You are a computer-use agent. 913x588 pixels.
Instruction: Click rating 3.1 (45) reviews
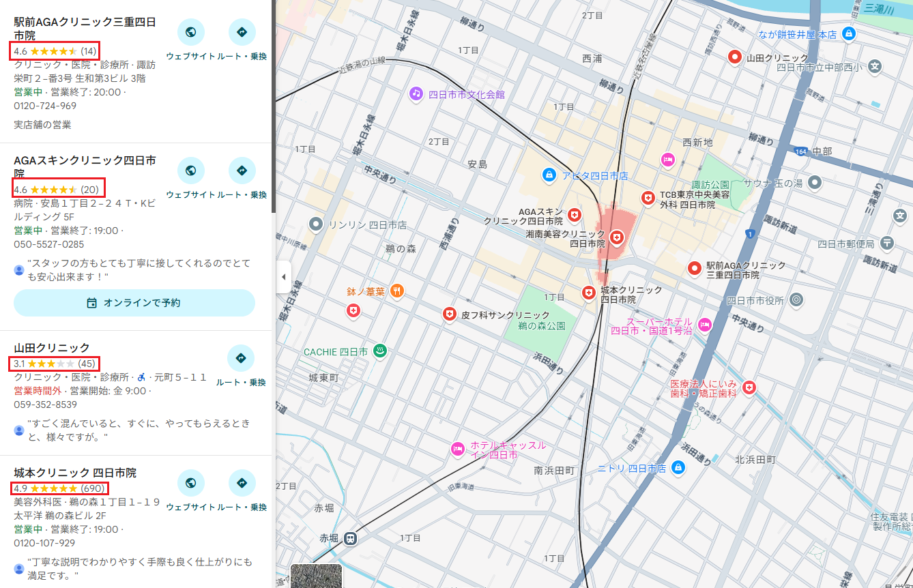(x=55, y=363)
